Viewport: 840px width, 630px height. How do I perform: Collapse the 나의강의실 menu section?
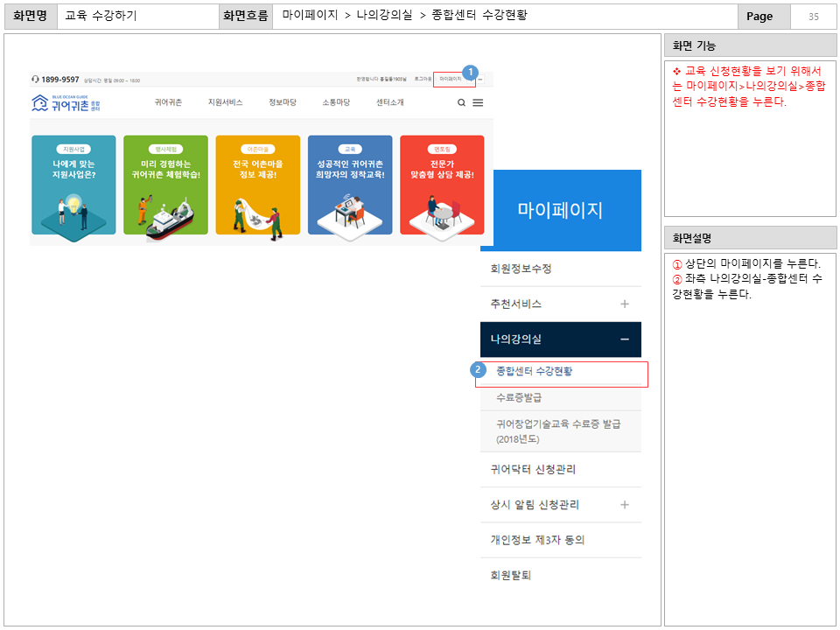coord(626,339)
